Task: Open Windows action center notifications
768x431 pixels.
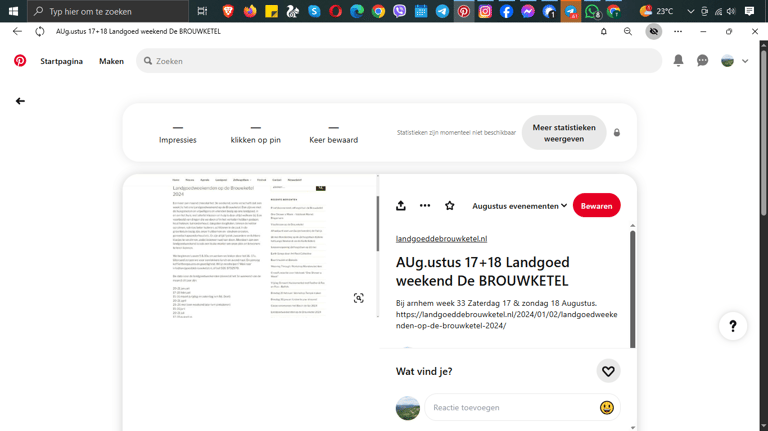Action: [749, 11]
